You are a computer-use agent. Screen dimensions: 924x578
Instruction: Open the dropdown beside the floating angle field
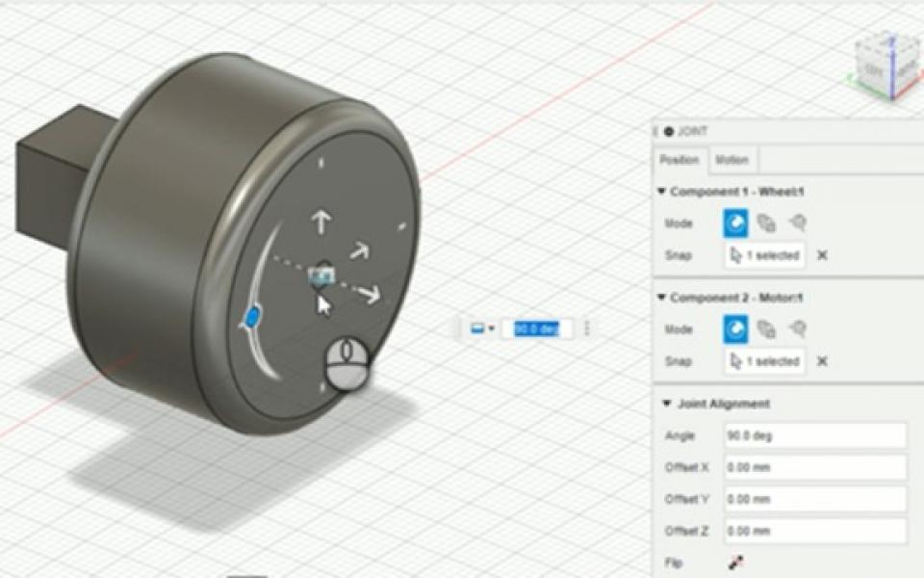pos(481,328)
